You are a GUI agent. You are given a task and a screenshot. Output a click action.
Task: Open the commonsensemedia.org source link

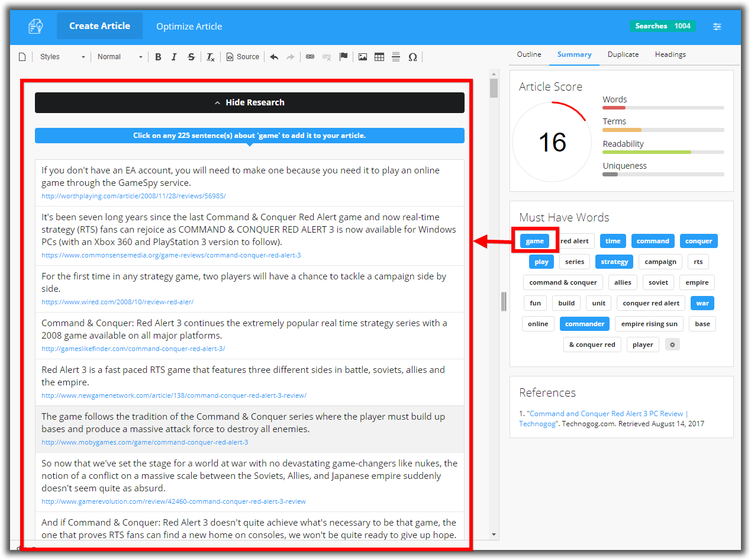(171, 255)
